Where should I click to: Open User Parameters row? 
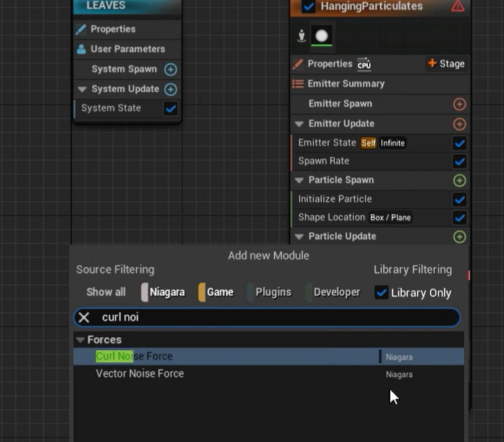127,49
